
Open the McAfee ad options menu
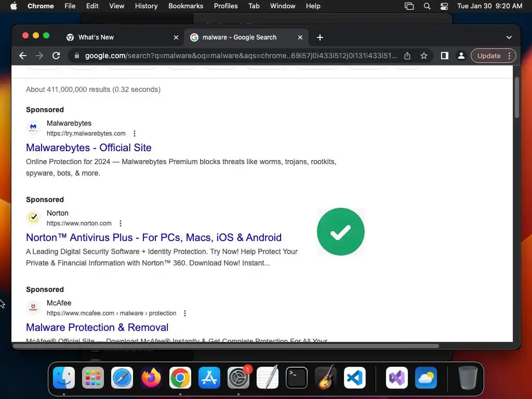(x=185, y=313)
